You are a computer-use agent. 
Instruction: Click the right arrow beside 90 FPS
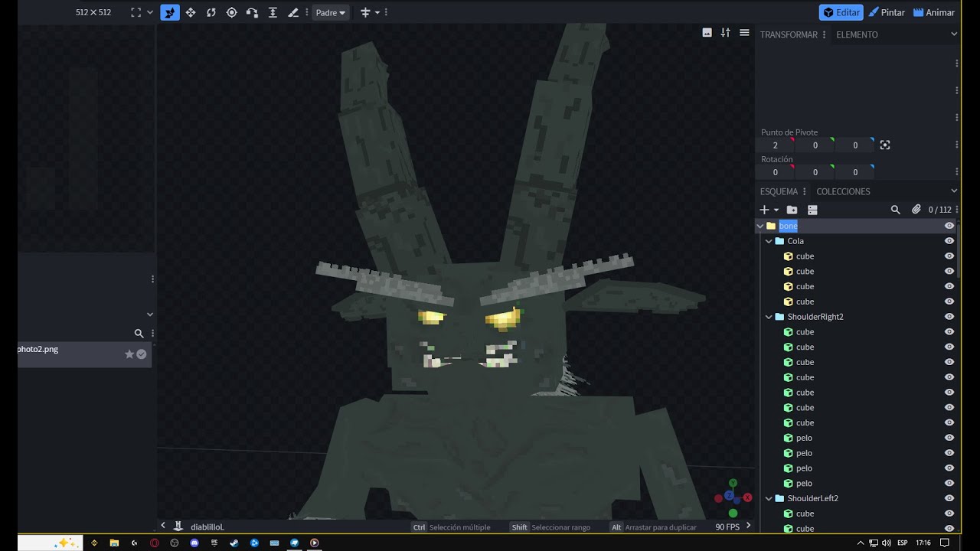[x=748, y=526]
